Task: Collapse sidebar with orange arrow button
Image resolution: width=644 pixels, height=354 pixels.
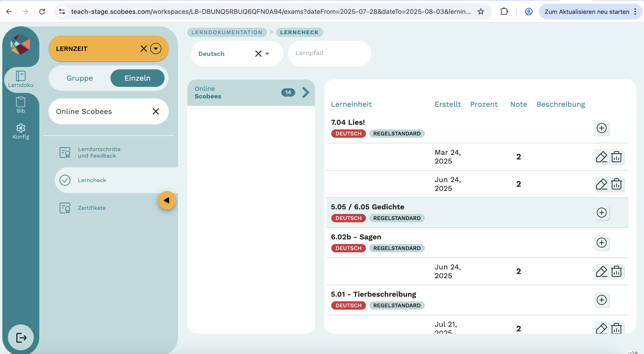Action: click(166, 200)
